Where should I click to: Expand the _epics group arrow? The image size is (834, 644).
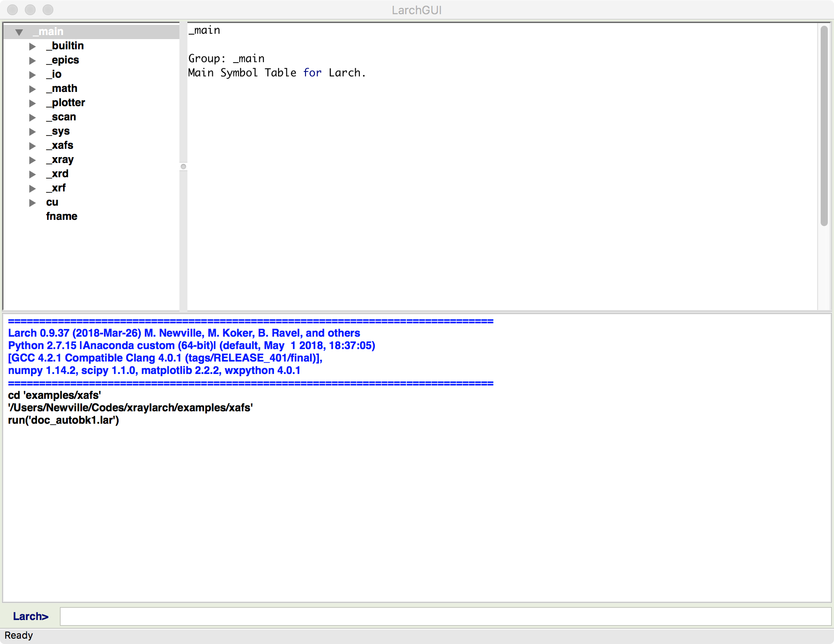32,60
